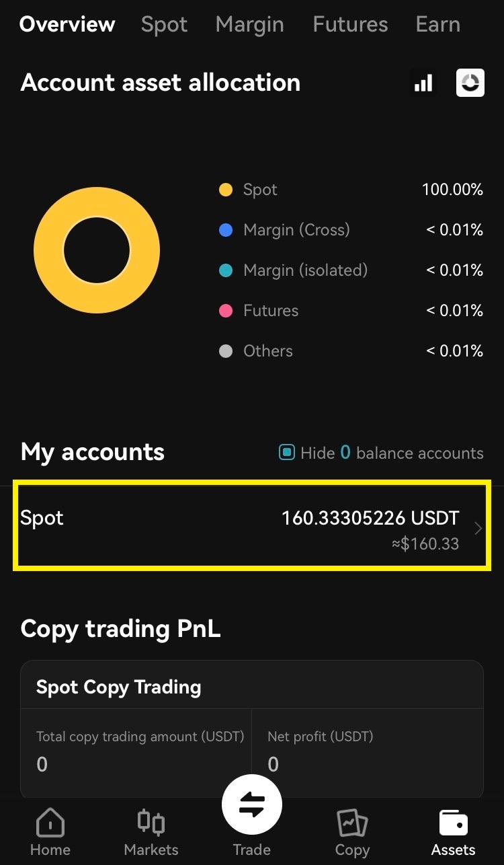Viewport: 504px width, 865px height.
Task: Tap the Assets wallet icon
Action: (x=453, y=823)
